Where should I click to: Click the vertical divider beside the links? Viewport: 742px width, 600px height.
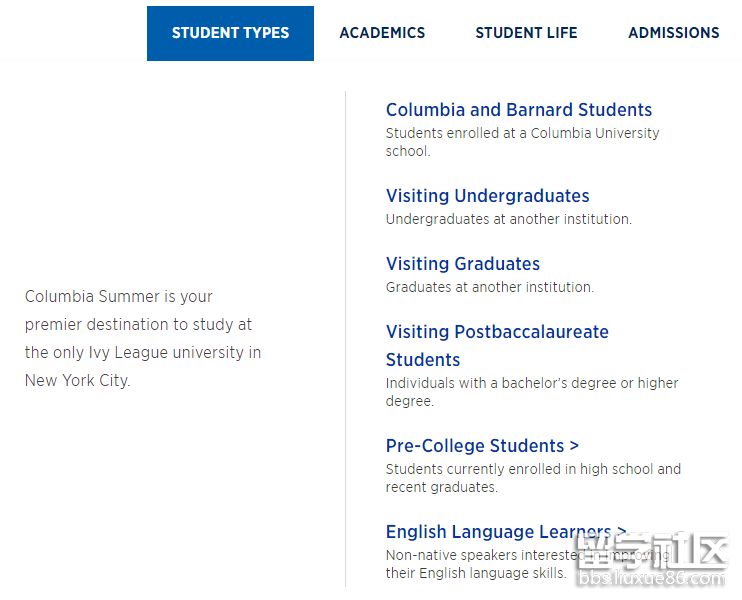tap(346, 340)
